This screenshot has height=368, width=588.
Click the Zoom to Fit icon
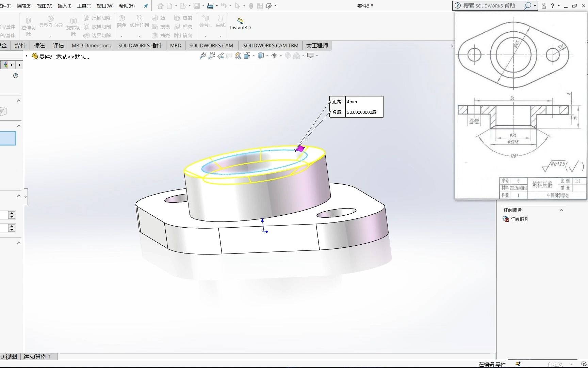[x=202, y=56]
